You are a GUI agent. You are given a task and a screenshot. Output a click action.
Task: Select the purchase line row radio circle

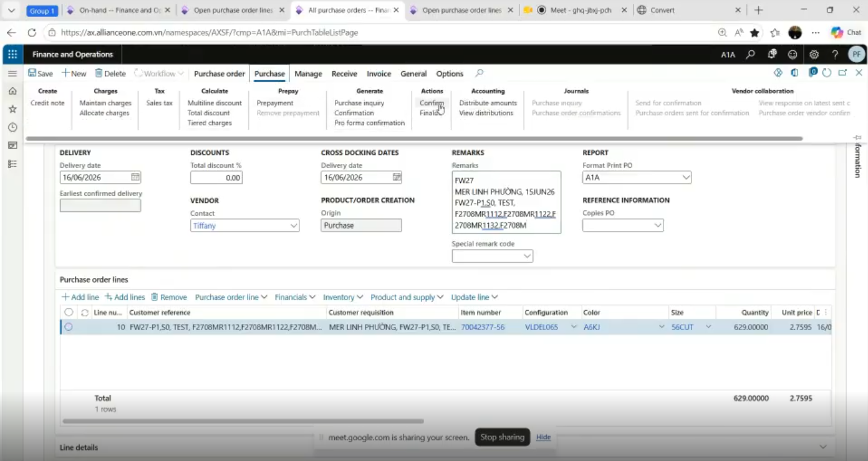[69, 326]
